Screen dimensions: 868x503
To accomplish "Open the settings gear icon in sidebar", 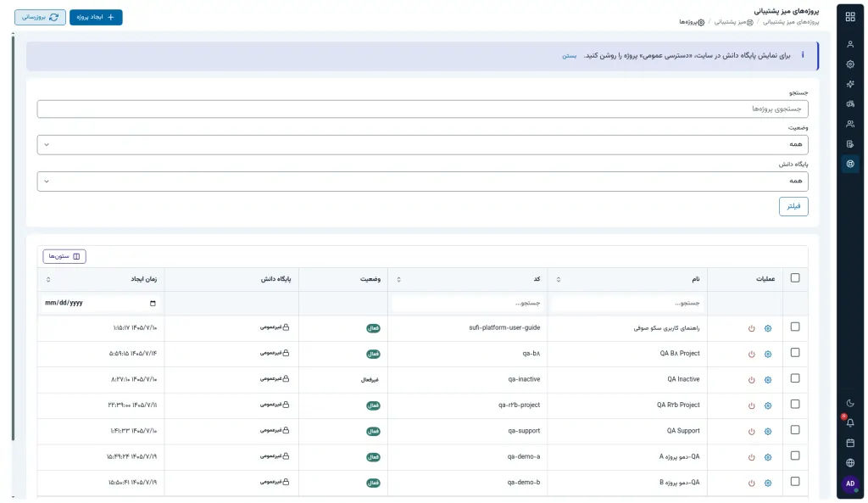I will (x=849, y=64).
